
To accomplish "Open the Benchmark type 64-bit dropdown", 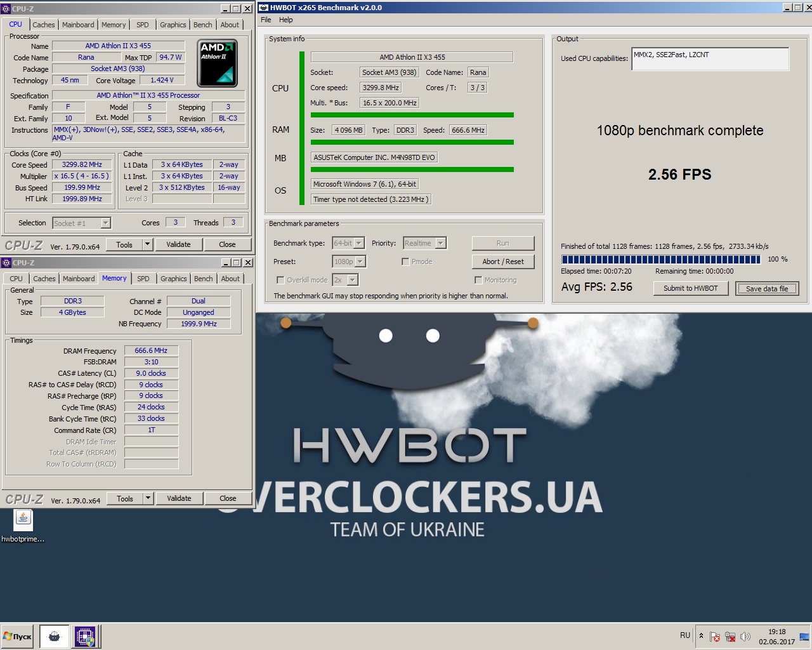I will click(348, 243).
